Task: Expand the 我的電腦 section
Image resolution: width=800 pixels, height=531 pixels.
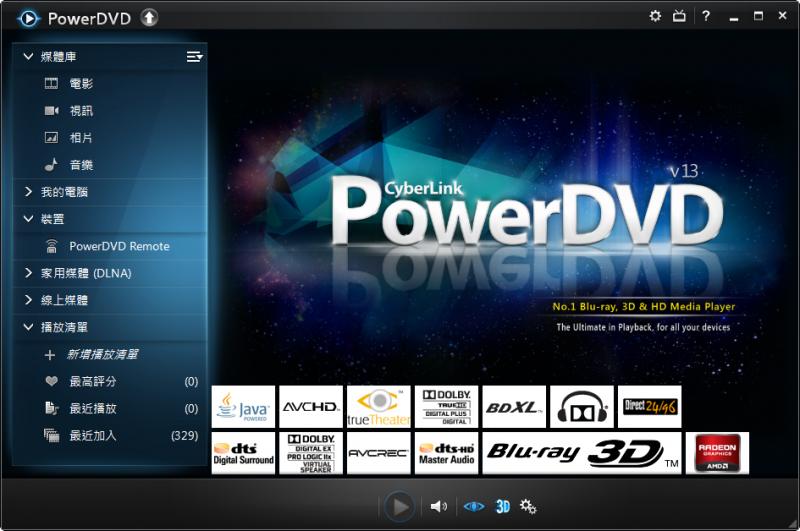Action: click(x=29, y=192)
